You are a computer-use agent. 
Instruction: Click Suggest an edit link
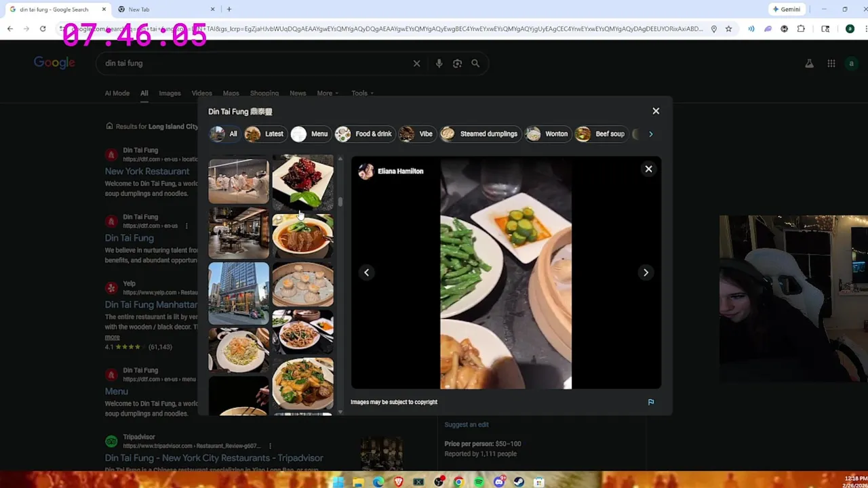coord(467,424)
